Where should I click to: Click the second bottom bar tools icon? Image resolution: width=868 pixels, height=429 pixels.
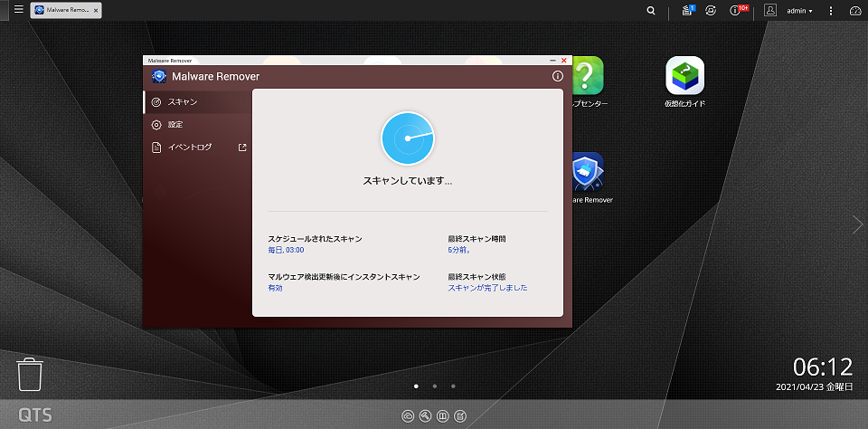pos(425,416)
